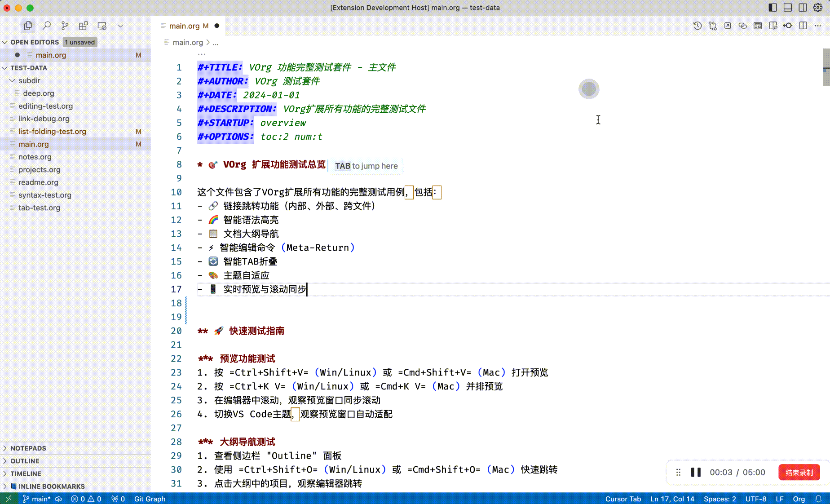Open the Explorer view icon
This screenshot has height=504, width=830.
click(28, 26)
